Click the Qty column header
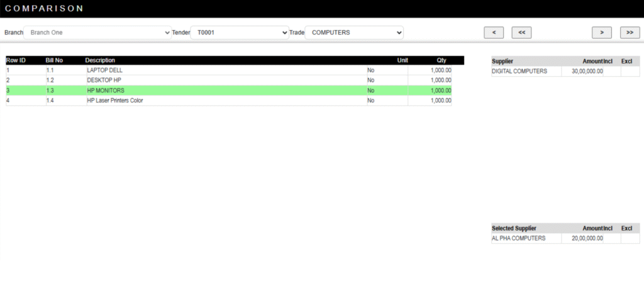This screenshot has width=644, height=289. [x=441, y=60]
